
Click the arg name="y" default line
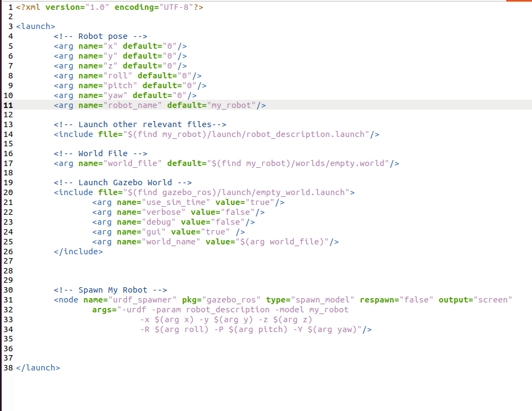tap(120, 56)
